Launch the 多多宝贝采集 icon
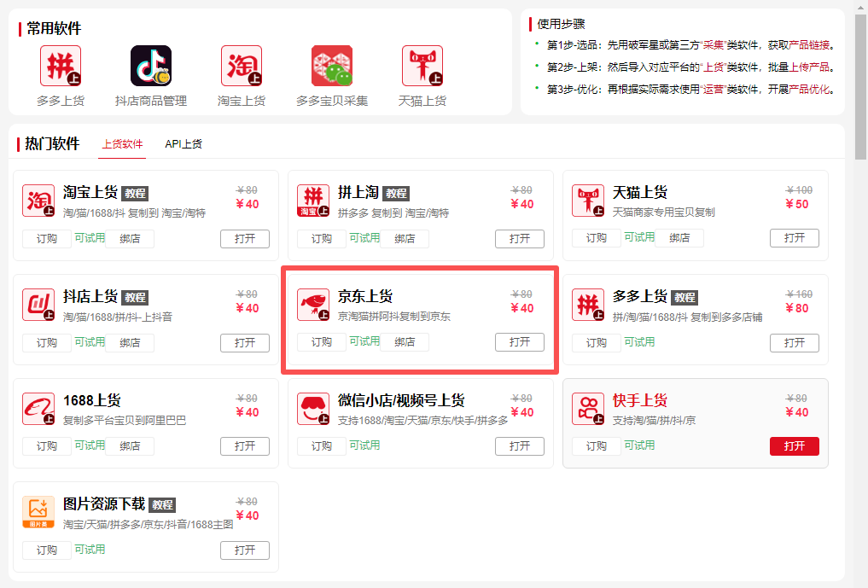Screen dimensions: 868x588 click(332, 66)
